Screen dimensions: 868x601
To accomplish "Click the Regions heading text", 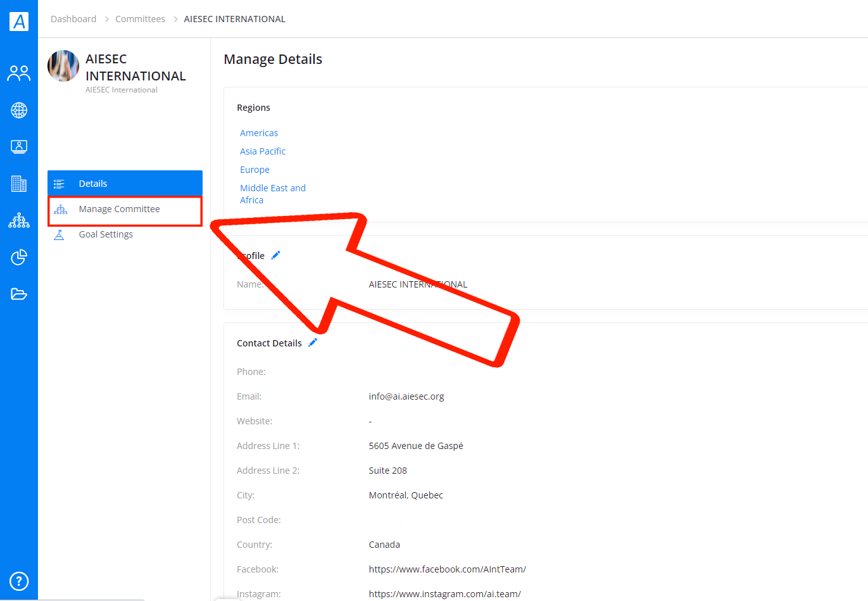I will (253, 108).
